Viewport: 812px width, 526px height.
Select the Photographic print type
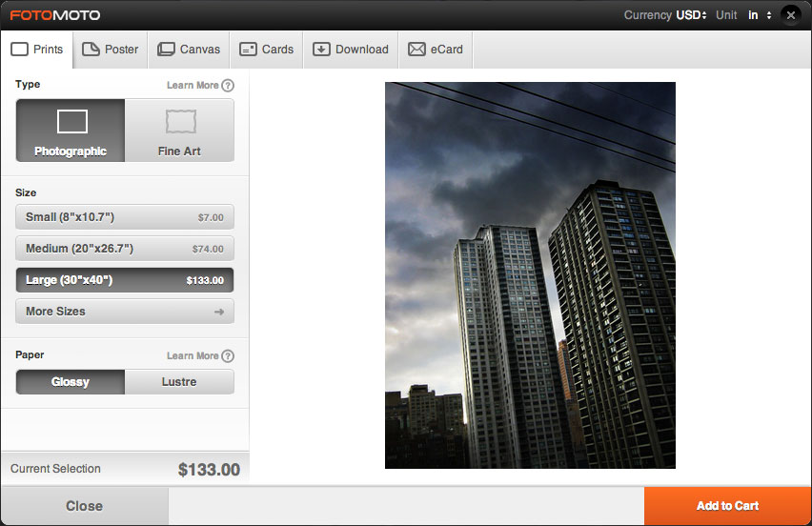71,131
